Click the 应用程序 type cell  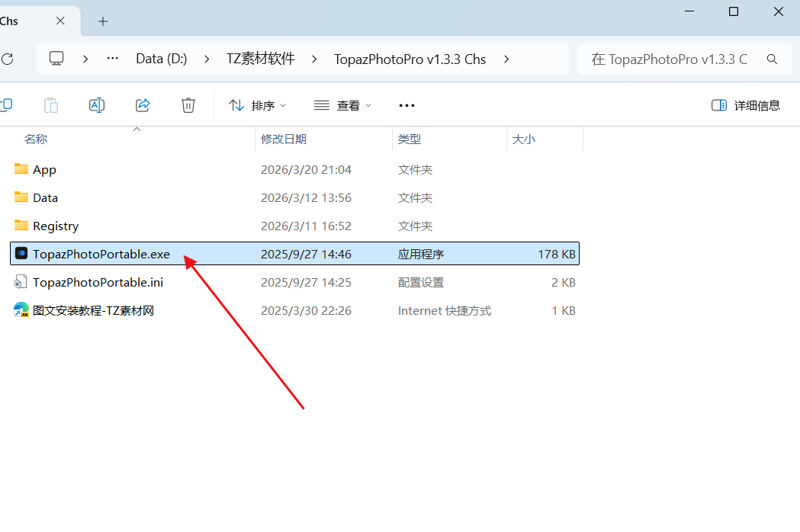[x=421, y=254]
